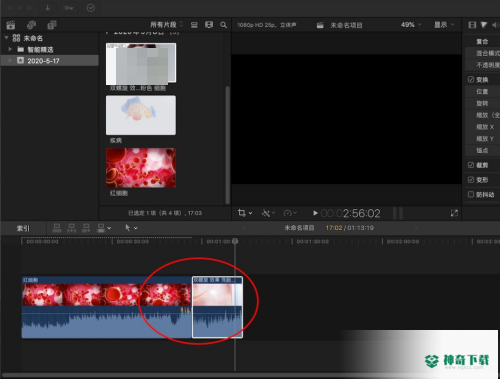Collapse the 未命名 library disclosure triangle
Screen dimensions: 500x379
pos(6,38)
